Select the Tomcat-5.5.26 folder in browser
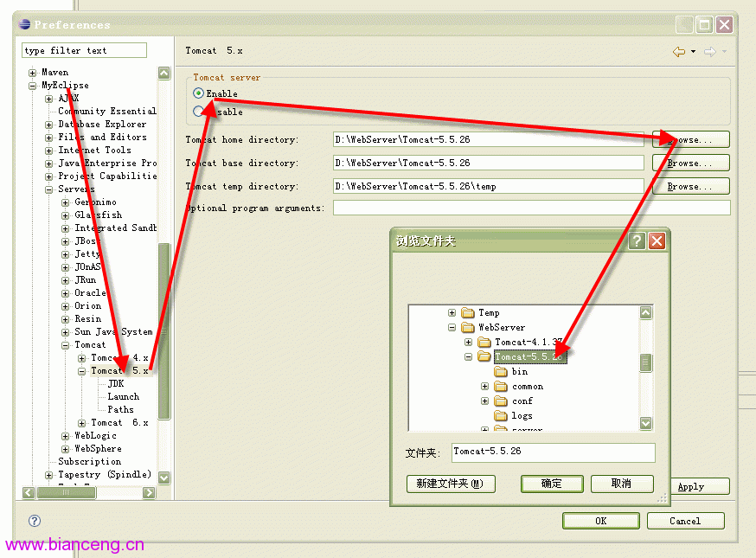This screenshot has width=756, height=558. point(530,357)
